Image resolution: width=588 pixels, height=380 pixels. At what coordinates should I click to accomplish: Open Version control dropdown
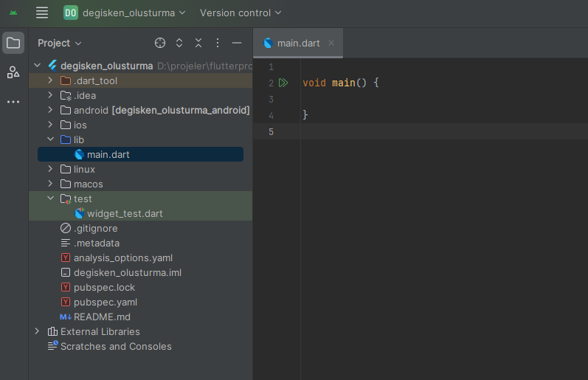(241, 13)
